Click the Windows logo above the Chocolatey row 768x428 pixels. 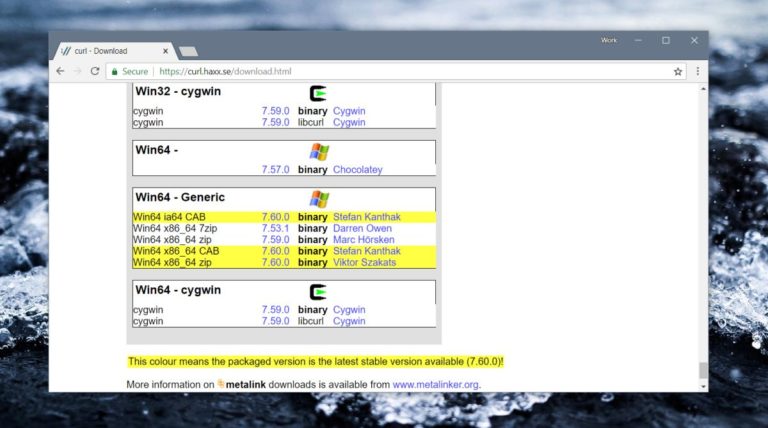(x=319, y=152)
